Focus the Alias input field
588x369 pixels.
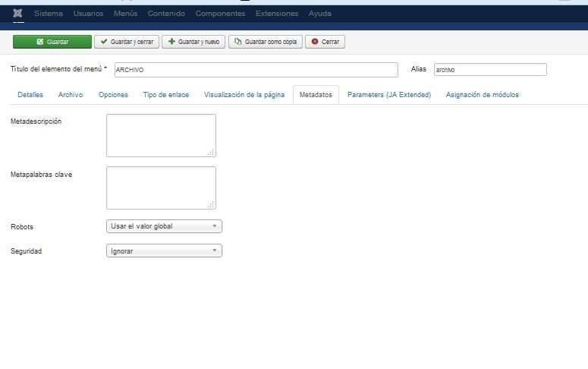tap(490, 69)
